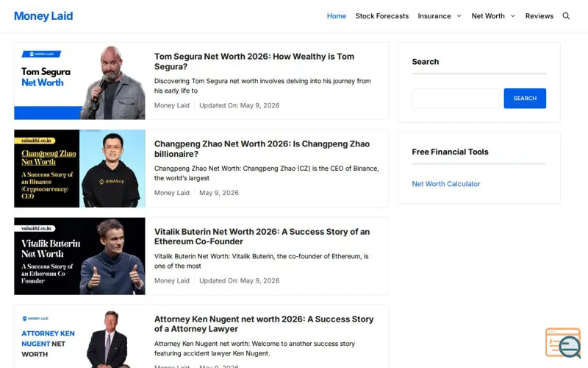Click the Money Laid site logo
Screen dimensions: 588x368
coord(43,15)
